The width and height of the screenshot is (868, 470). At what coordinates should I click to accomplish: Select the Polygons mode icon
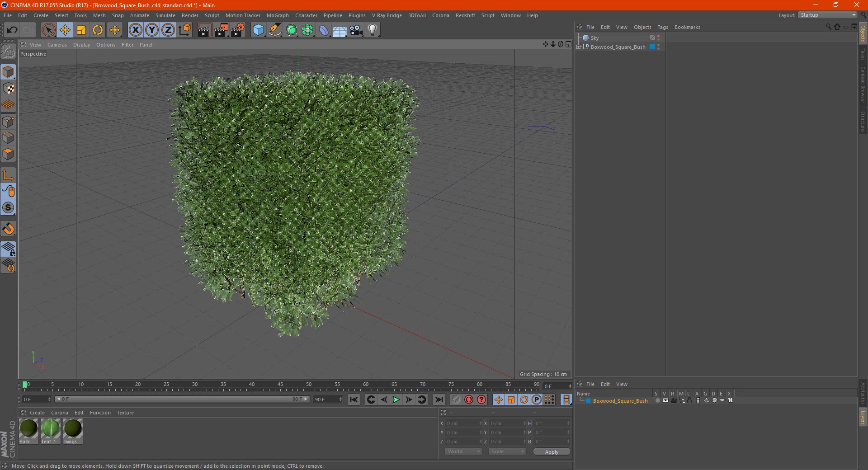(8, 154)
